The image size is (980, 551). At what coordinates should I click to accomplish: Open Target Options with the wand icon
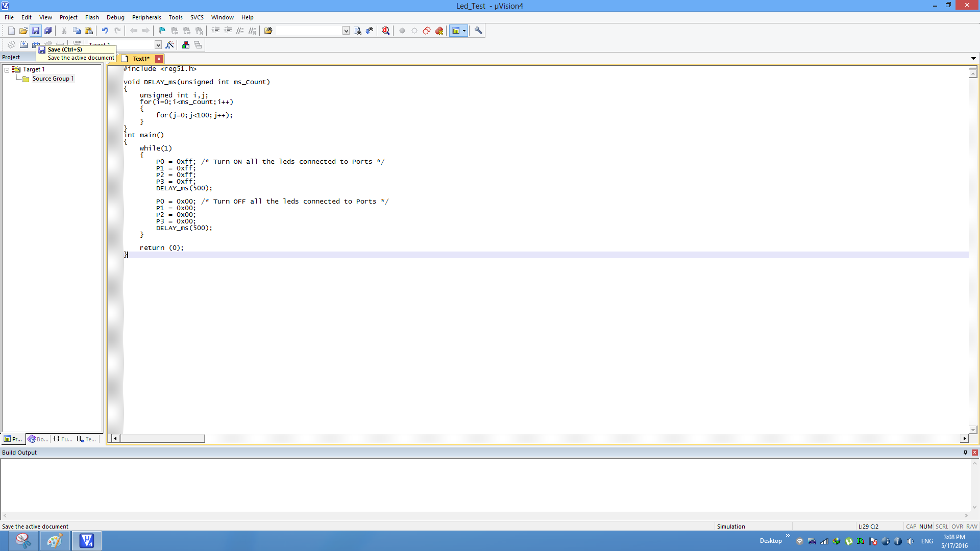170,45
